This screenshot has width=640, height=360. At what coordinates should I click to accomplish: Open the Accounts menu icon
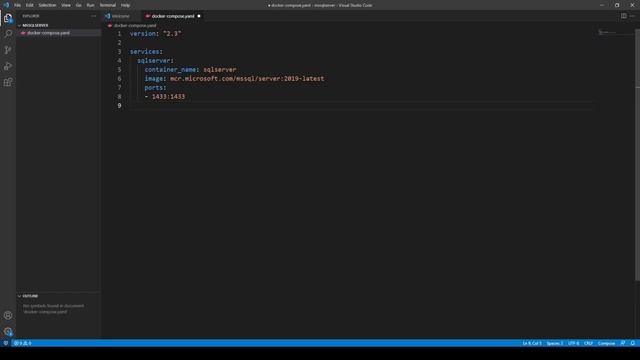tap(8, 315)
